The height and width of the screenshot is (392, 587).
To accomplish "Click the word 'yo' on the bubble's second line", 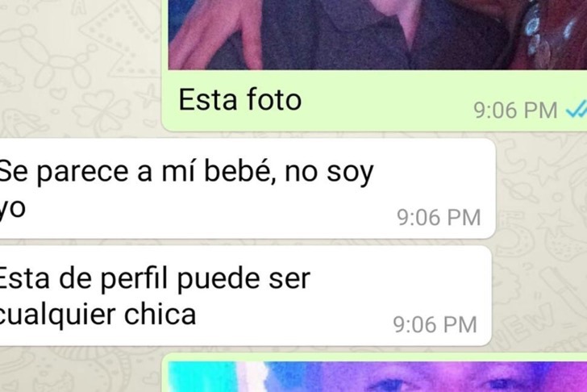I will 12,209.
